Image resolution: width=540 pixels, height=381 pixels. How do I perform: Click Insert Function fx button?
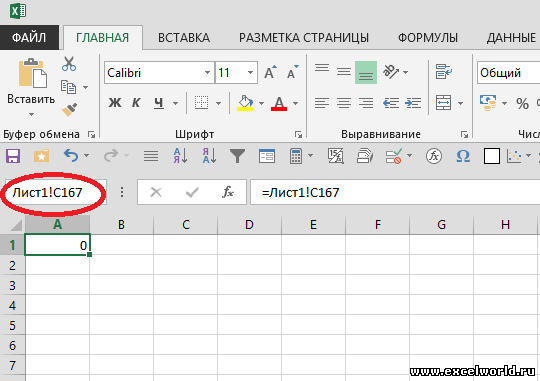[228, 192]
